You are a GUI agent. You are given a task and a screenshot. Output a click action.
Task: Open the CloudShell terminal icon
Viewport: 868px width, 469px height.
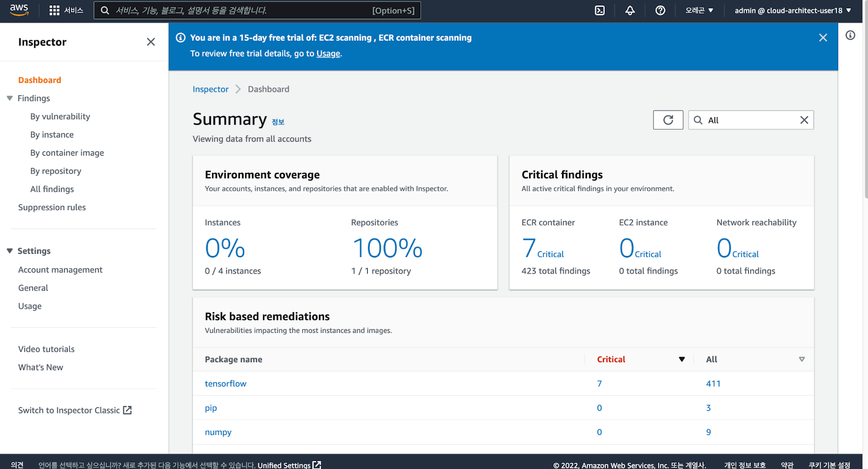click(599, 10)
